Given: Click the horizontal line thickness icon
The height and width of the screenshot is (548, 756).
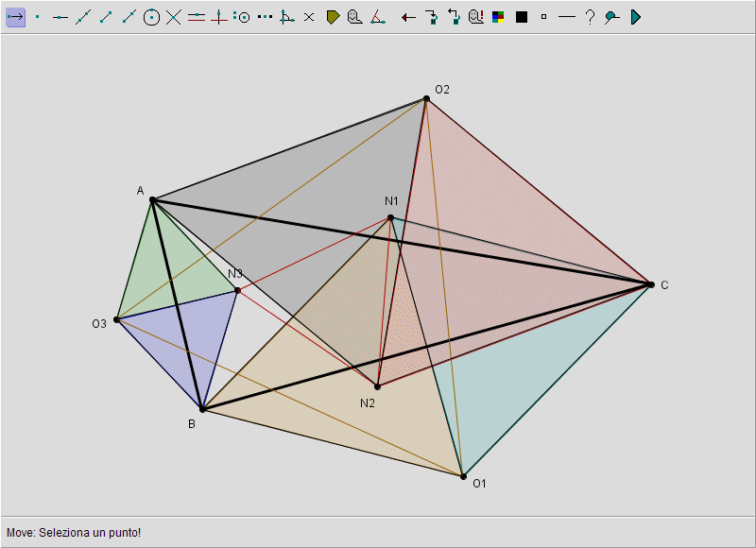Looking at the screenshot, I should tap(567, 17).
